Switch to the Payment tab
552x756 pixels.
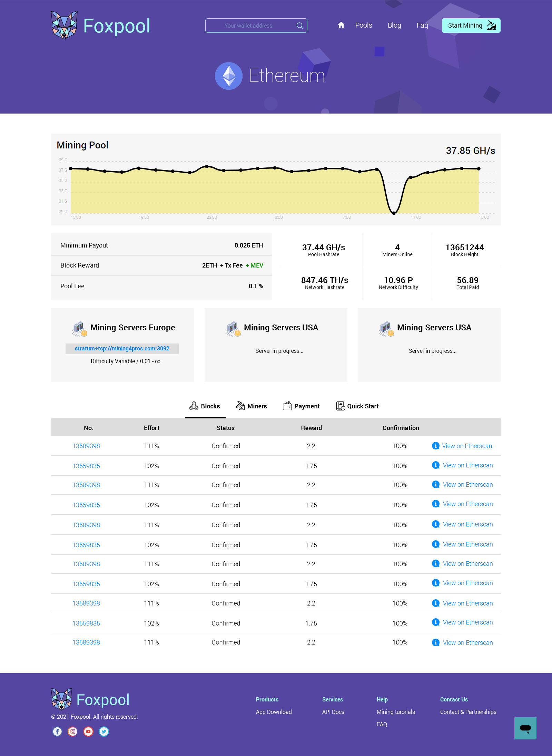click(301, 406)
